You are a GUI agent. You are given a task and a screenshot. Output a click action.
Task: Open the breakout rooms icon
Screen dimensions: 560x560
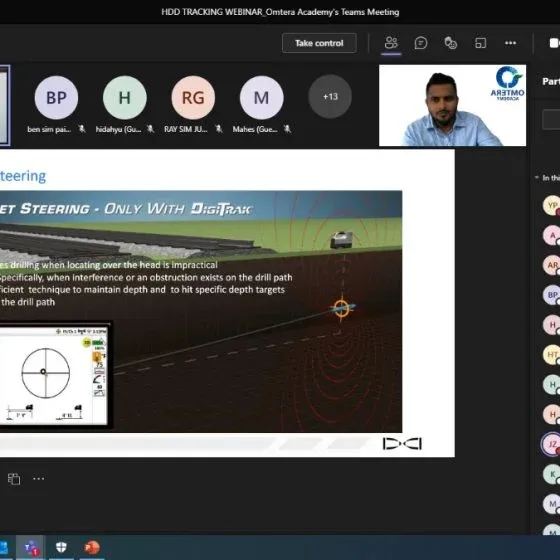(480, 43)
